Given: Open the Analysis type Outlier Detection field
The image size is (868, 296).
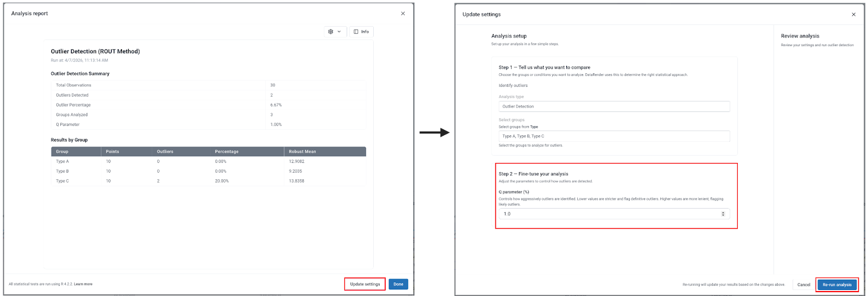Looking at the screenshot, I should tap(614, 106).
